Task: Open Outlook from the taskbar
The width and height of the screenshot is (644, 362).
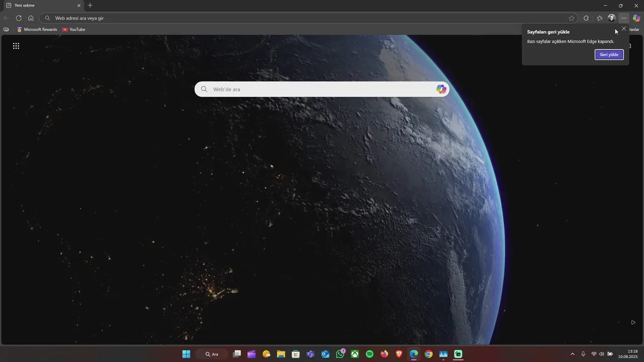Action: coord(326,354)
